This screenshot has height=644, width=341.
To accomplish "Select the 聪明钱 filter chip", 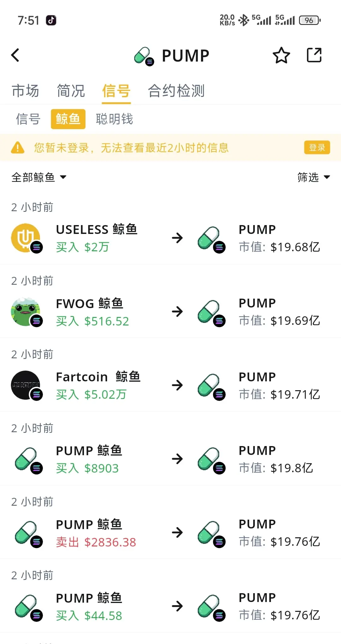I will pyautogui.click(x=114, y=119).
